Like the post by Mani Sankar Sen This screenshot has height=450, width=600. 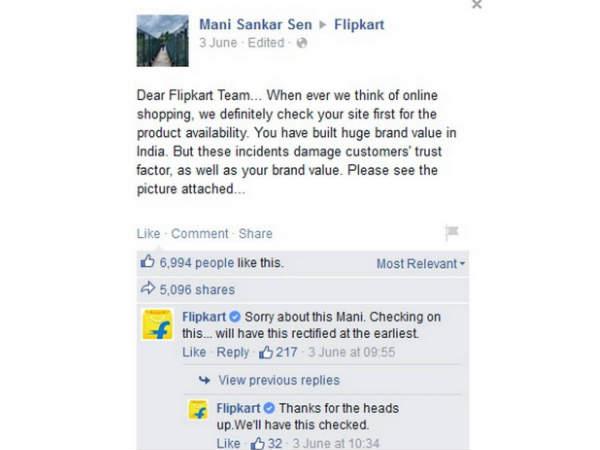148,234
